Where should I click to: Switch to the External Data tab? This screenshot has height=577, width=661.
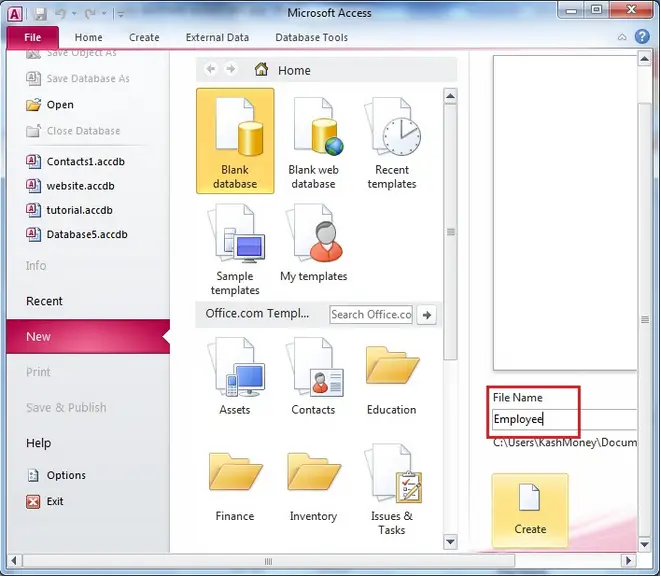tap(217, 38)
